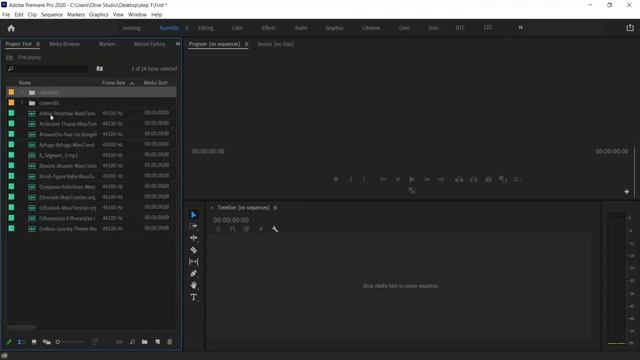The image size is (640, 360).
Task: Click Media Start column header
Action: coord(156,83)
